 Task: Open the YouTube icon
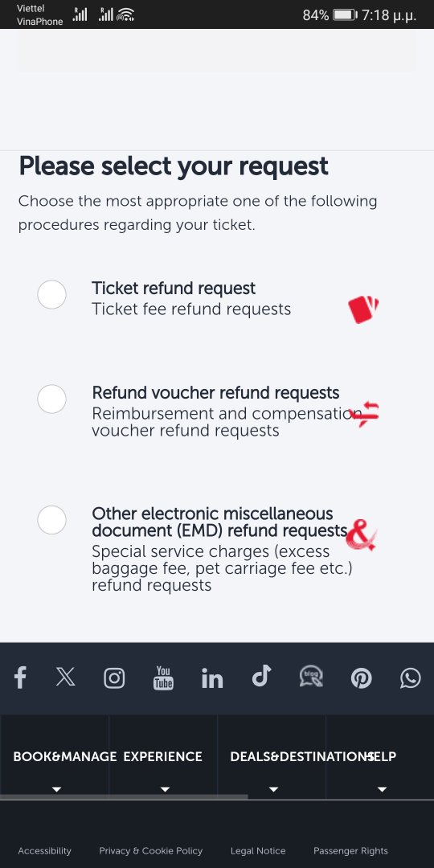click(163, 678)
